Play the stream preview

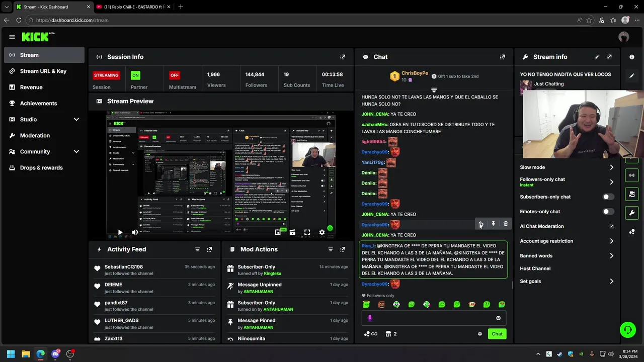click(120, 232)
